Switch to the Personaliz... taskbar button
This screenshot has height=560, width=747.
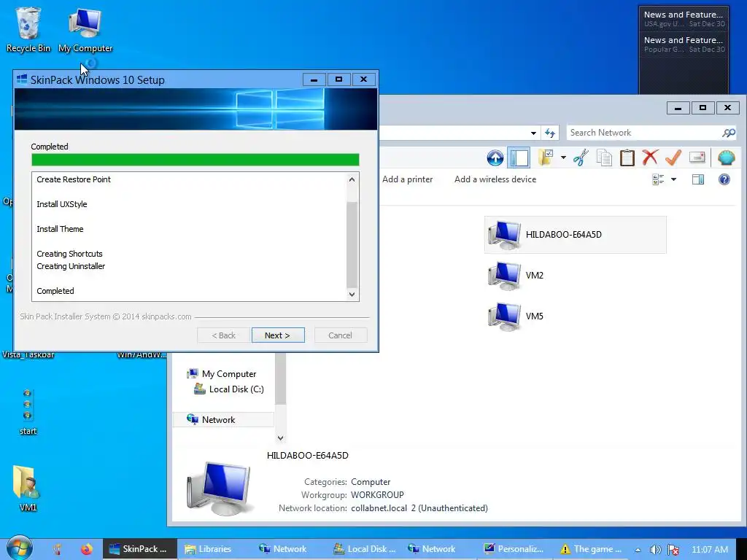click(514, 549)
